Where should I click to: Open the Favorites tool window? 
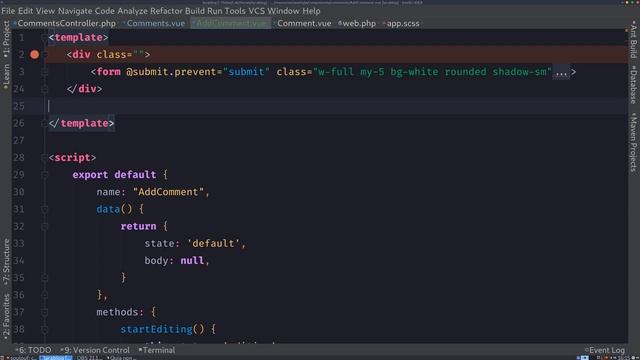coord(6,317)
